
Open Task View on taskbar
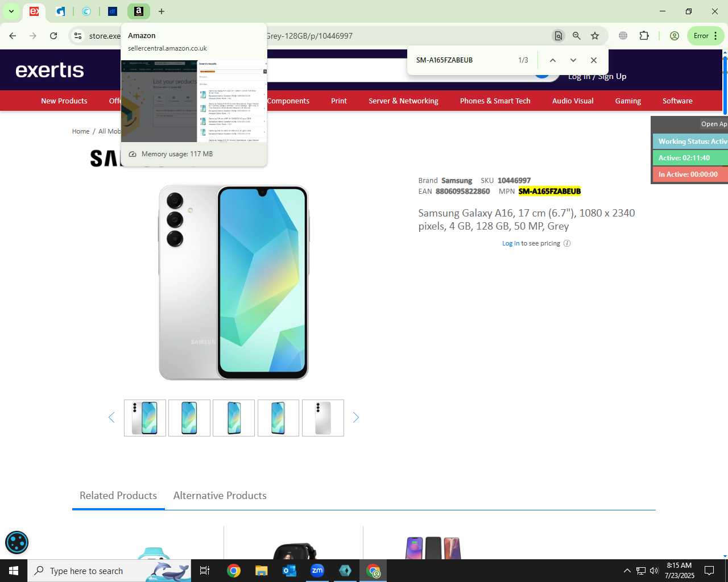pos(205,571)
